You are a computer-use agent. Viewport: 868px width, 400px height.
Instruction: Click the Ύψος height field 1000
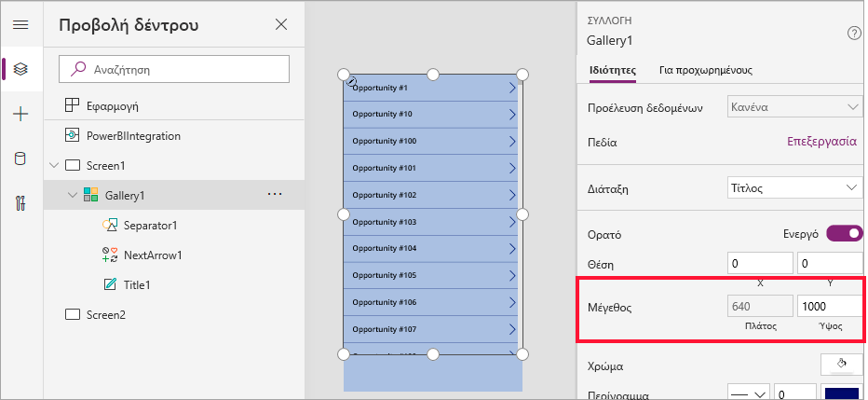[829, 306]
